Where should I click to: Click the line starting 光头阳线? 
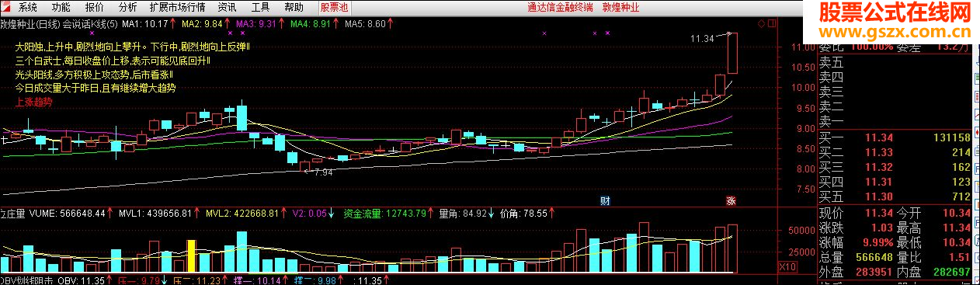[x=93, y=75]
